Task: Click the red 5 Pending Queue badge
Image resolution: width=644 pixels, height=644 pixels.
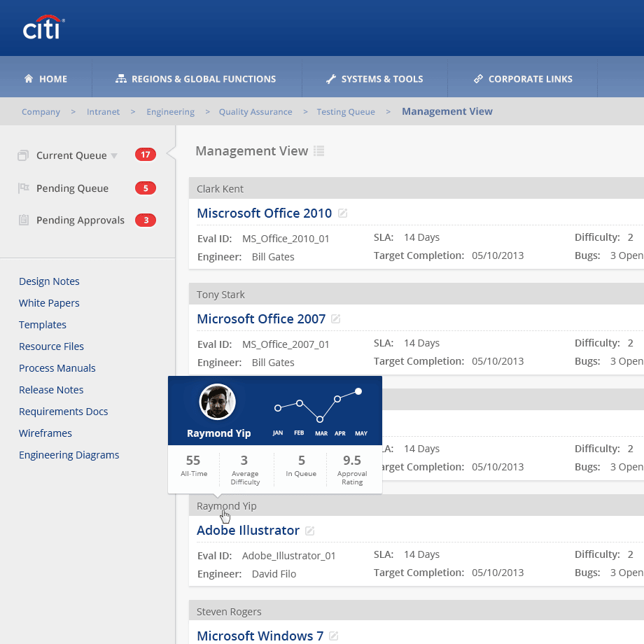Action: tap(146, 188)
